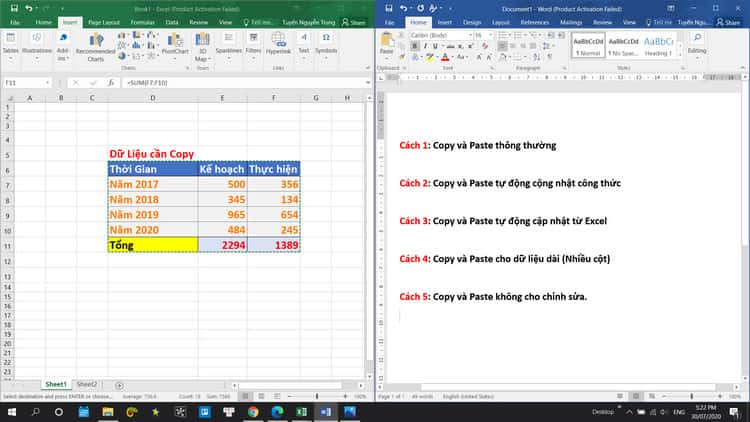Open the Tables group in Excel Insert ribbon
The height and width of the screenshot is (422, 750).
11,46
